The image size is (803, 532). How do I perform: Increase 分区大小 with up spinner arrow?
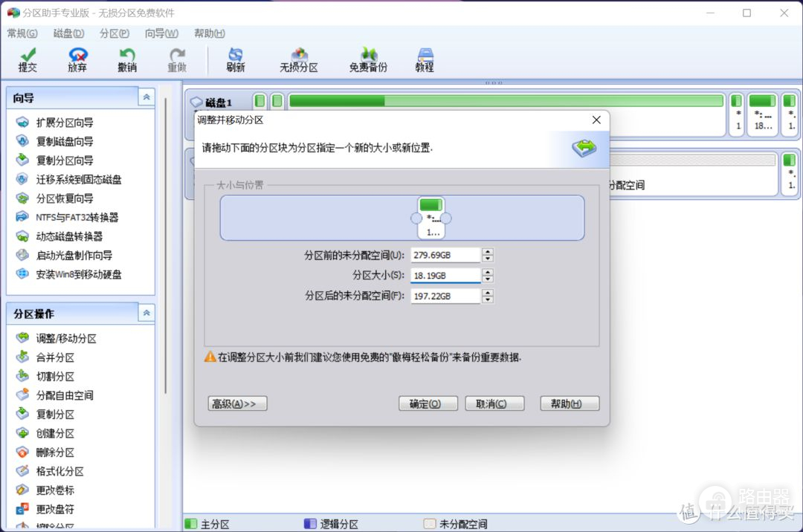(x=487, y=272)
